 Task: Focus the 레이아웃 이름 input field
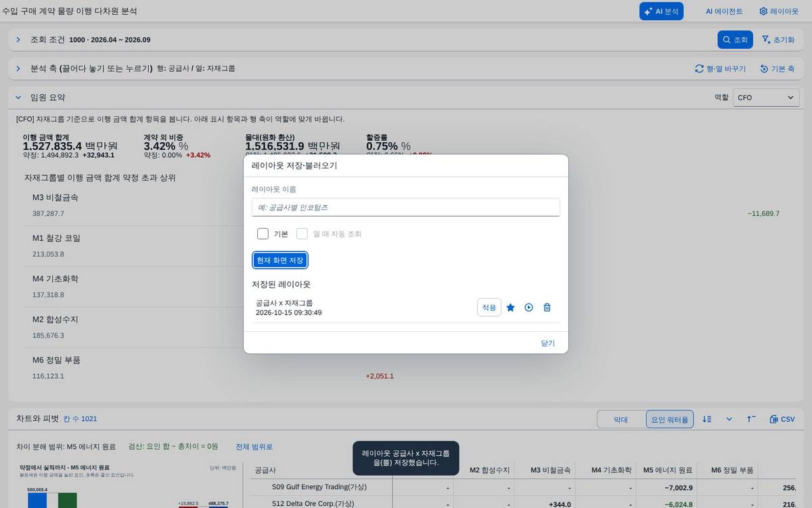[x=405, y=207]
